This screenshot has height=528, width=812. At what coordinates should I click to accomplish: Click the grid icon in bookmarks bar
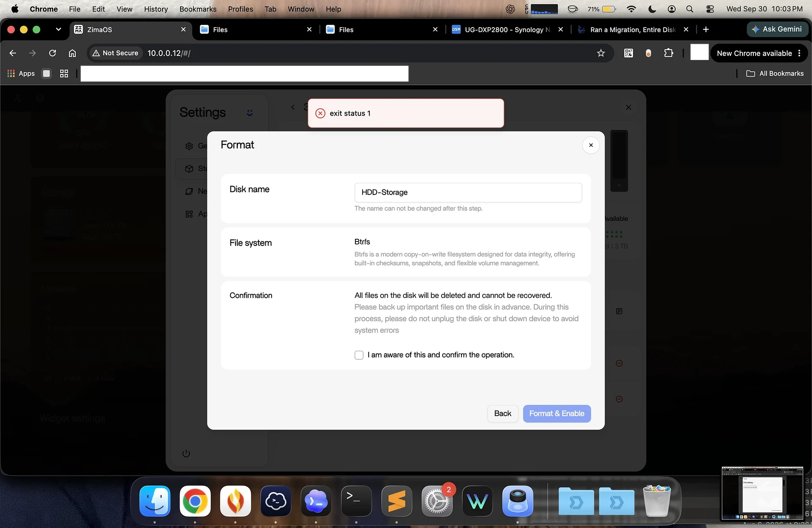[64, 74]
